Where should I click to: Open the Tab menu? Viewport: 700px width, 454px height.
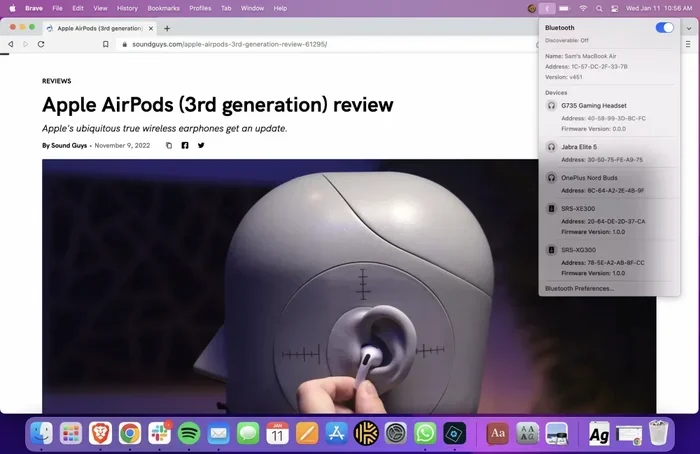click(x=226, y=8)
